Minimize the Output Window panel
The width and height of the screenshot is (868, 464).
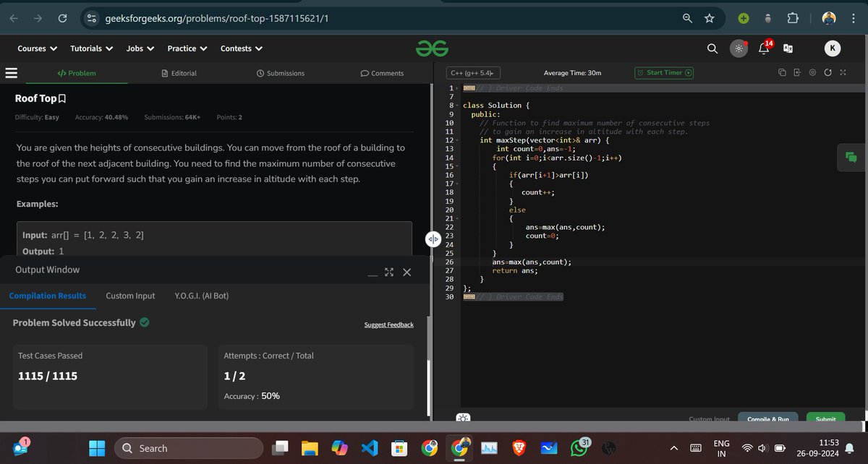[372, 275]
